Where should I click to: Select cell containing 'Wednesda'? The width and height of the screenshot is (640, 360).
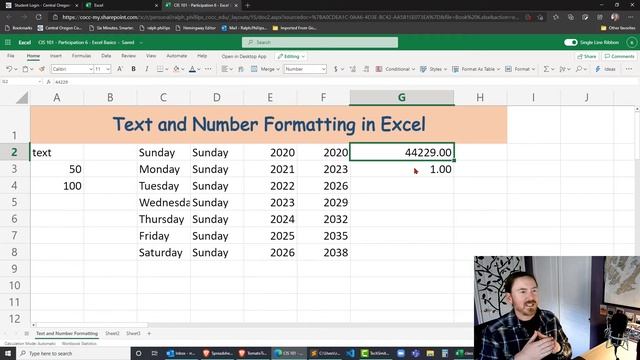(x=163, y=202)
